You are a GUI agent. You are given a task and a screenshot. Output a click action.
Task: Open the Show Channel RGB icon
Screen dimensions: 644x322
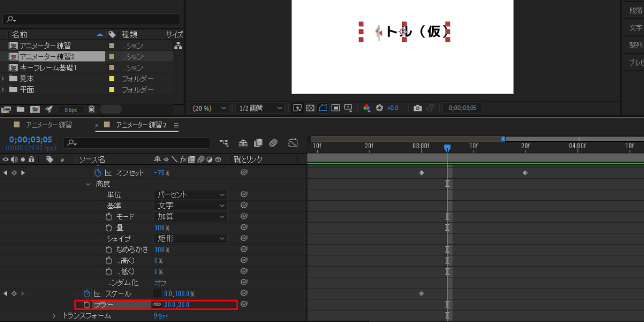367,108
